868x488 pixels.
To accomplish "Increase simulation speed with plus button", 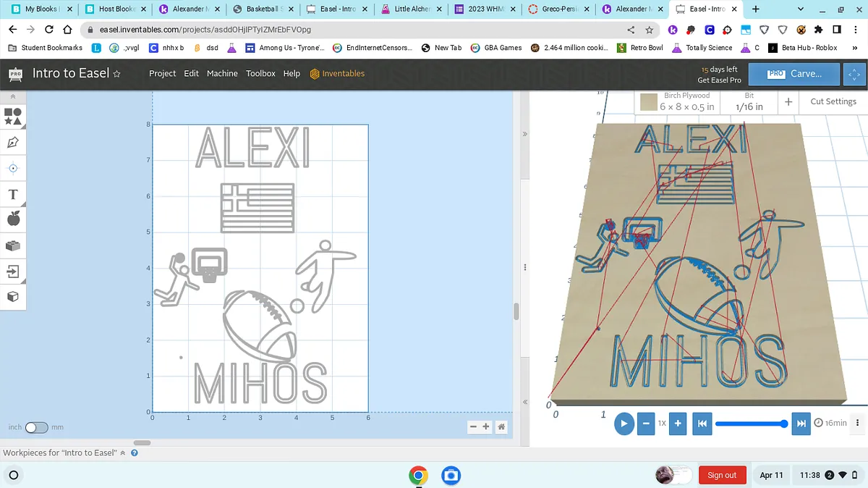I will tap(677, 424).
